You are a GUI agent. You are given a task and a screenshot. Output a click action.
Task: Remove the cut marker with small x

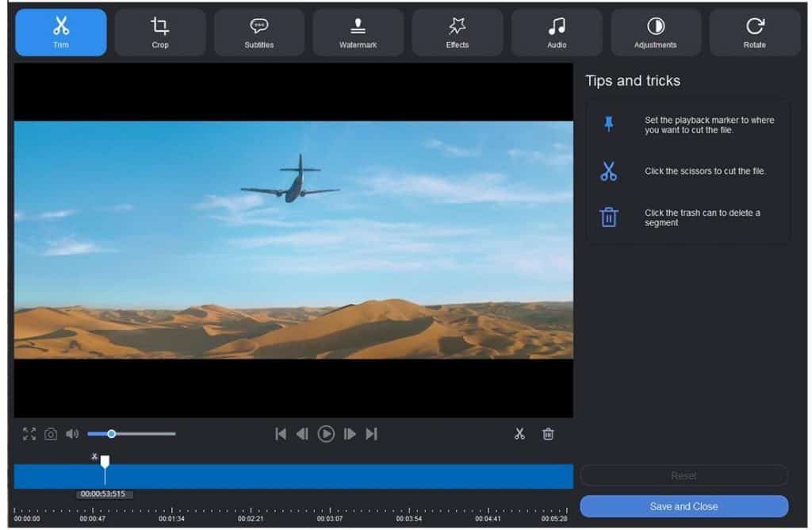click(94, 456)
